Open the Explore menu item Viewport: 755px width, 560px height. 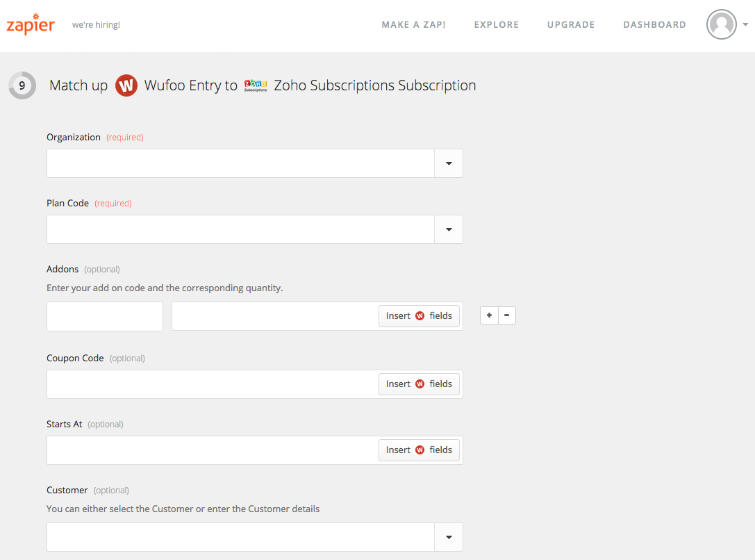click(496, 24)
